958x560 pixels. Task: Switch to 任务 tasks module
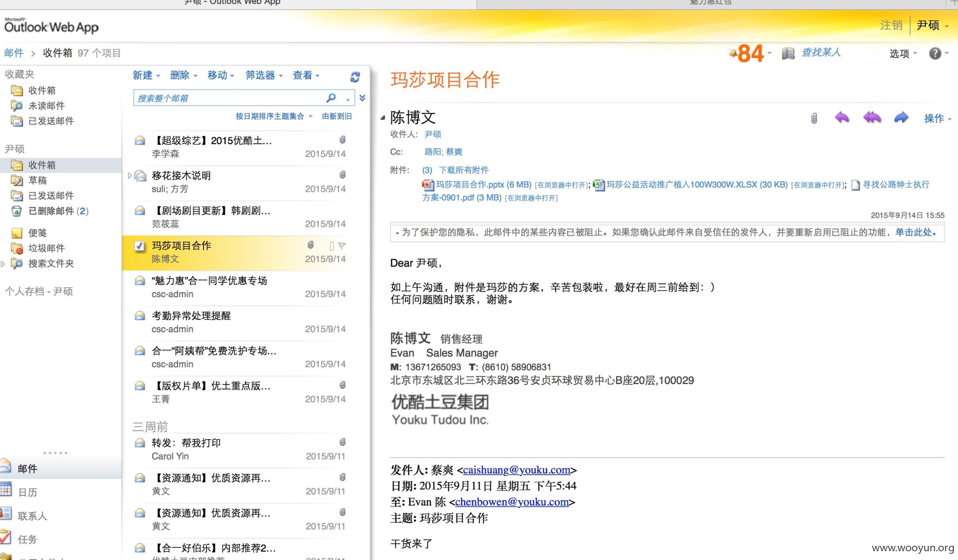[28, 539]
